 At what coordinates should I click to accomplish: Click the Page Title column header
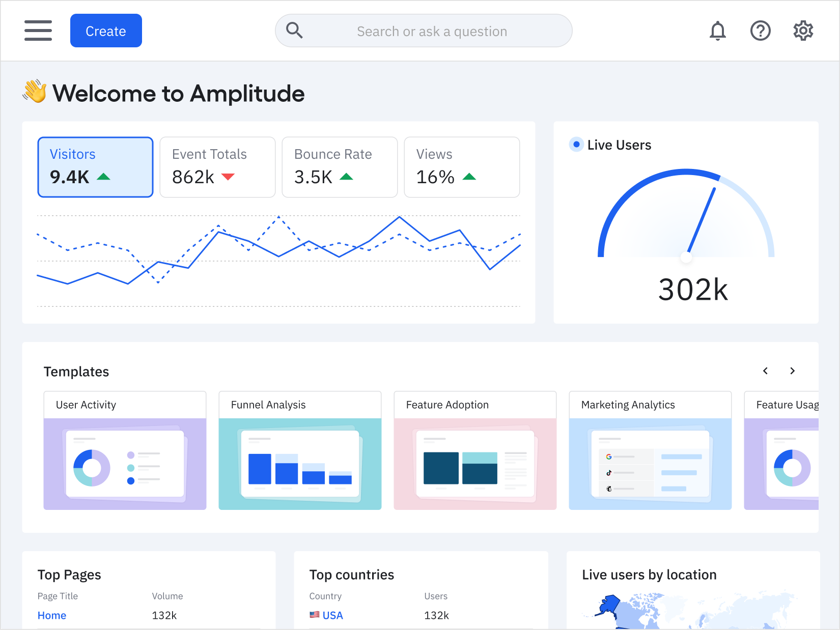pos(58,596)
